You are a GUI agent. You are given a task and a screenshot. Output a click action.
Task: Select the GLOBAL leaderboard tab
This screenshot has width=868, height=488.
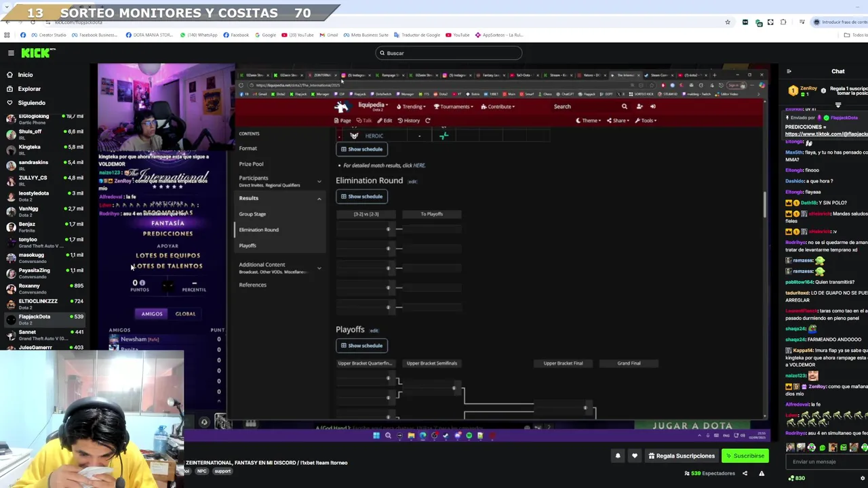coord(185,314)
